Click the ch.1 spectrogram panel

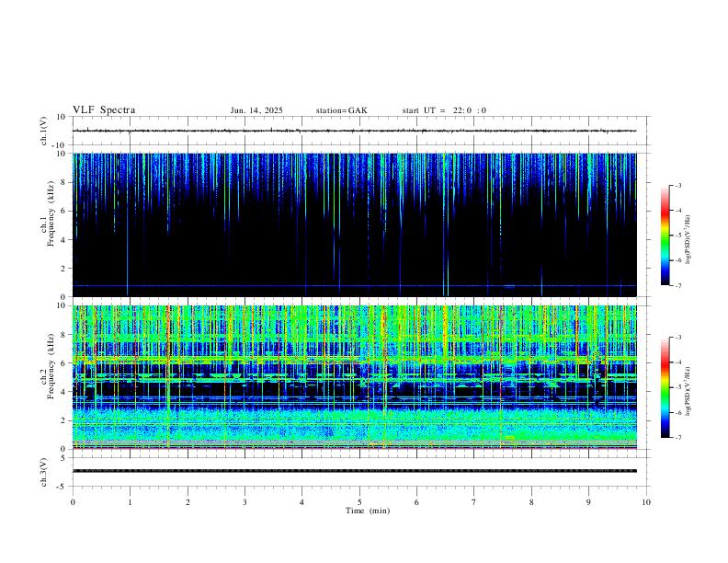click(354, 224)
